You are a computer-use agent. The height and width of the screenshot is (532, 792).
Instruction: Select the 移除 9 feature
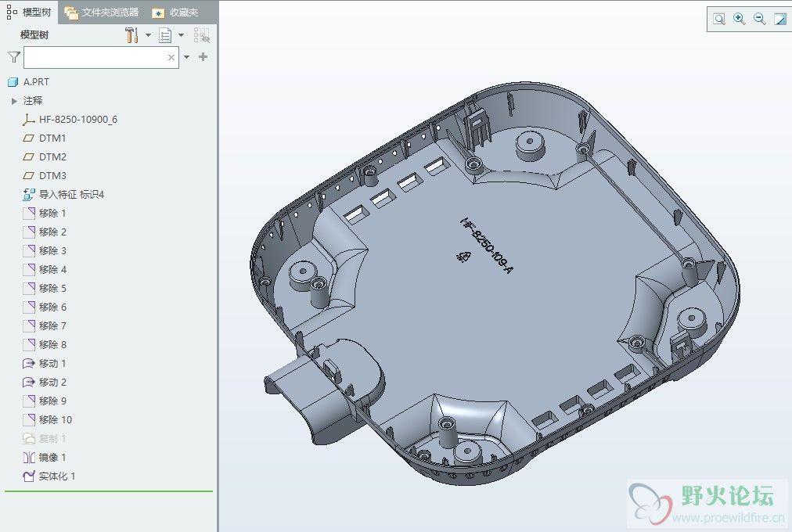point(45,401)
